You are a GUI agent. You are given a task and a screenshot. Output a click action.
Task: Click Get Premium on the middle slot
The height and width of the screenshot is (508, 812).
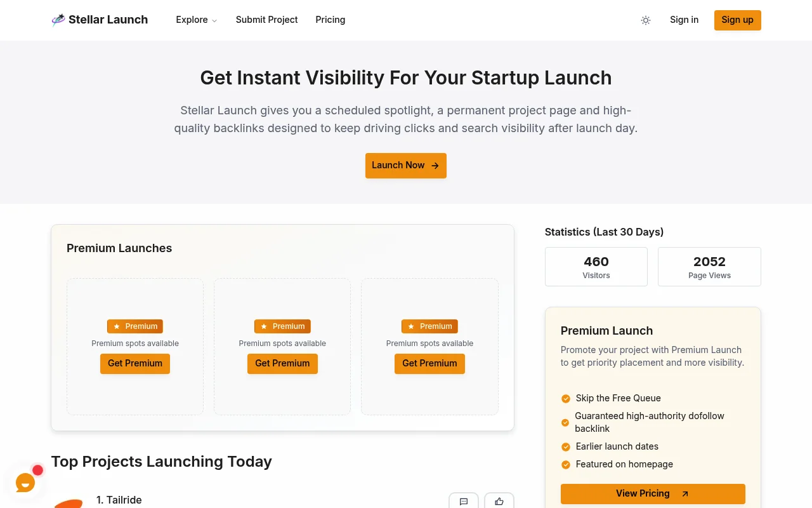pos(282,363)
